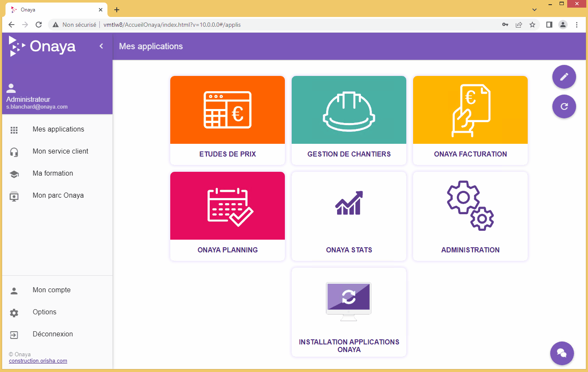Image resolution: width=588 pixels, height=372 pixels.
Task: Click the purple refresh floating button
Action: pyautogui.click(x=564, y=106)
